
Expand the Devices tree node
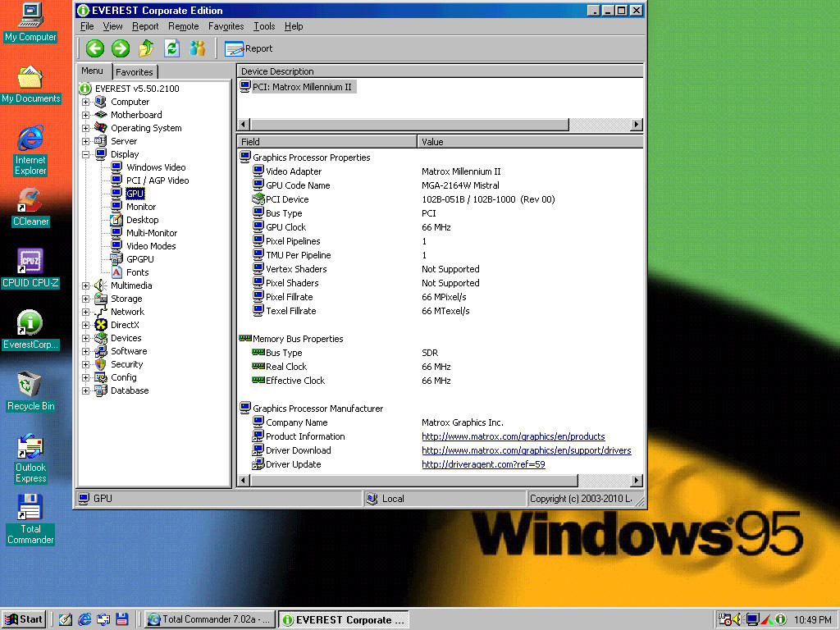point(85,338)
